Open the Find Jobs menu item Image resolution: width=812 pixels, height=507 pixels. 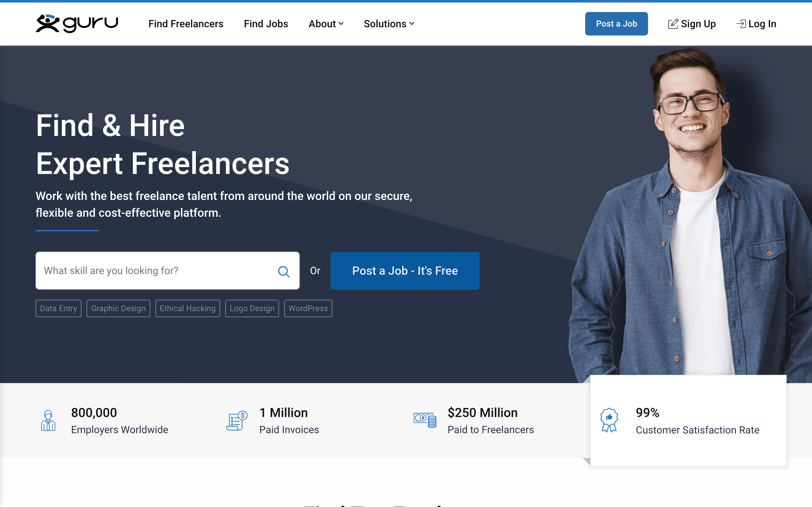tap(266, 23)
